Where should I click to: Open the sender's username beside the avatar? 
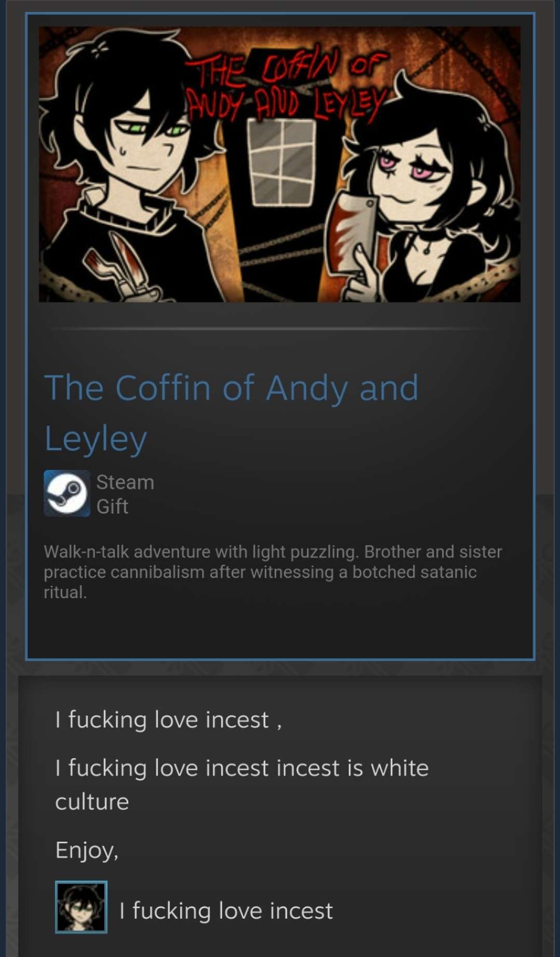226,911
